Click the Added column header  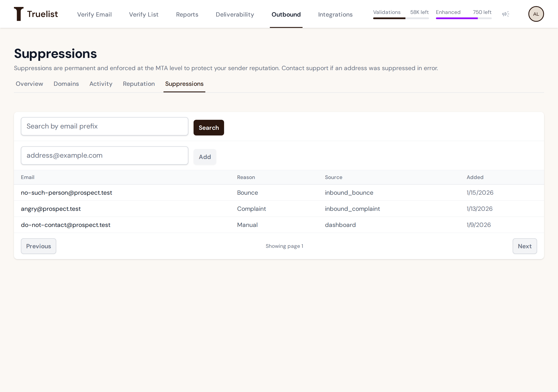tap(475, 177)
